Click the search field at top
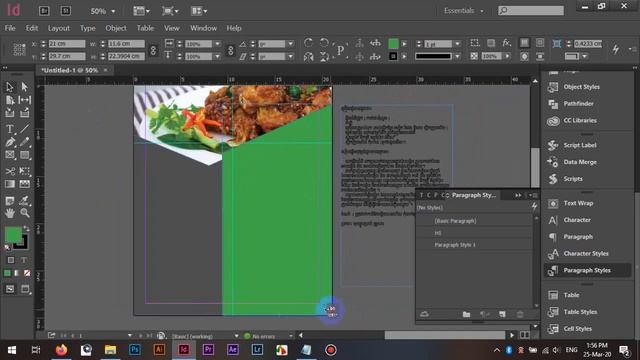Image resolution: width=640 pixels, height=360 pixels. (x=531, y=11)
